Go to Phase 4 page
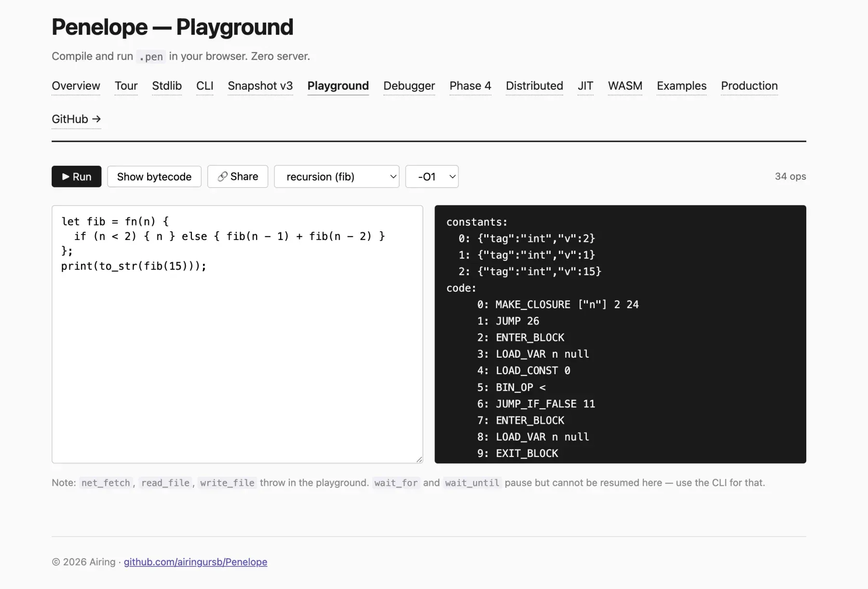Viewport: 868px width, 589px height. [x=470, y=86]
